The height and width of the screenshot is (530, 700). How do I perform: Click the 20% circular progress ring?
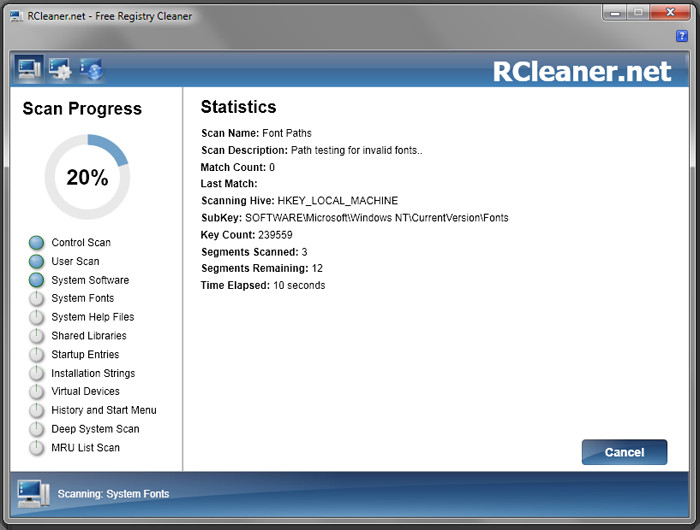click(x=87, y=177)
